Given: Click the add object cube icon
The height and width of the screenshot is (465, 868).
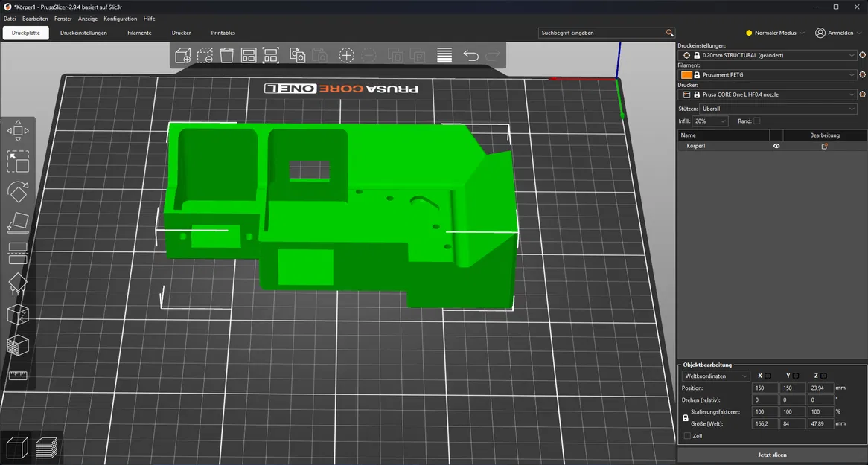Looking at the screenshot, I should [182, 55].
